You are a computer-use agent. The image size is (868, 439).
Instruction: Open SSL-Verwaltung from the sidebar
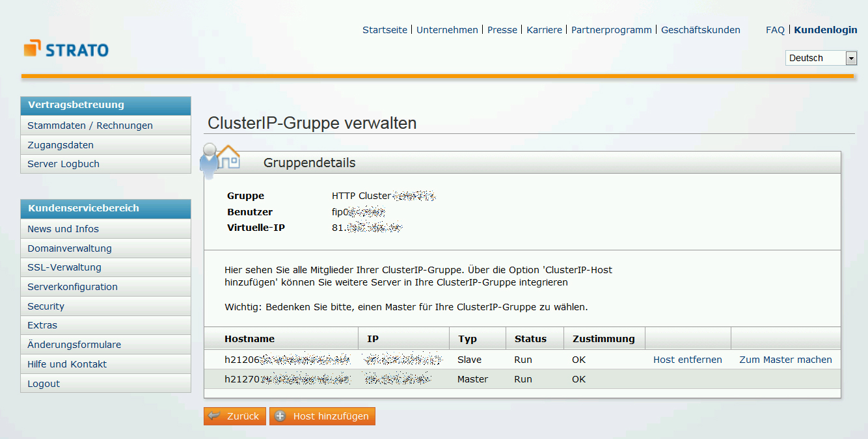pyautogui.click(x=64, y=267)
